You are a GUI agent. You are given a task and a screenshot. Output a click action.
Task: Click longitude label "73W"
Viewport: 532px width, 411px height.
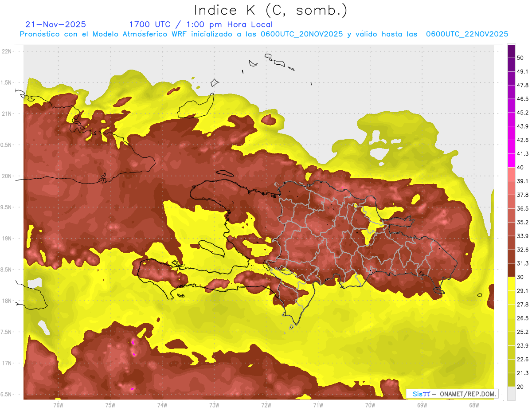pyautogui.click(x=214, y=405)
